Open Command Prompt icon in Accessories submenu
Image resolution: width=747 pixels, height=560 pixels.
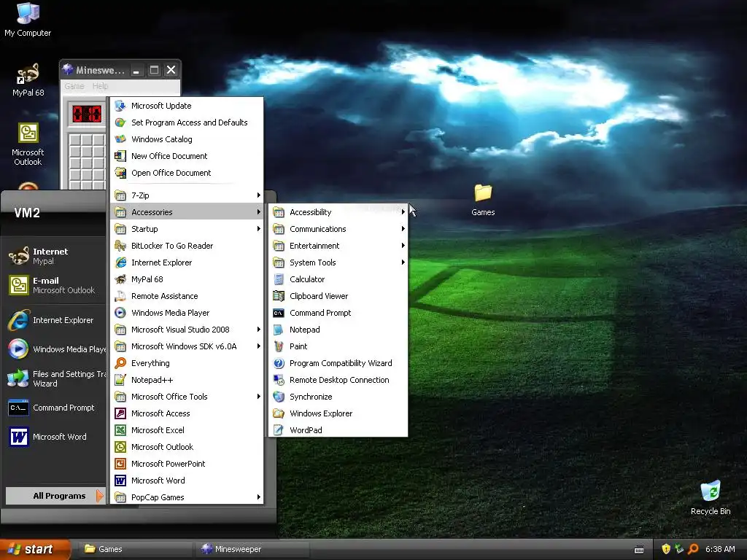[x=279, y=313]
